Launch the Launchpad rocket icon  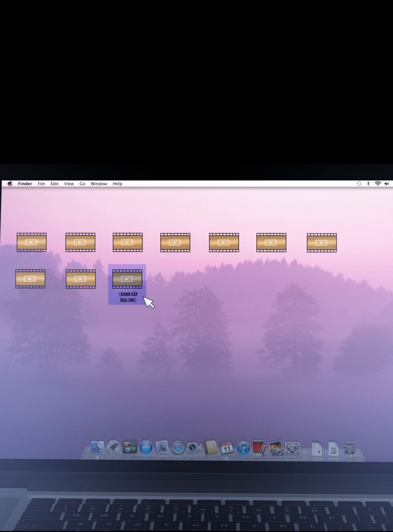pyautogui.click(x=114, y=447)
